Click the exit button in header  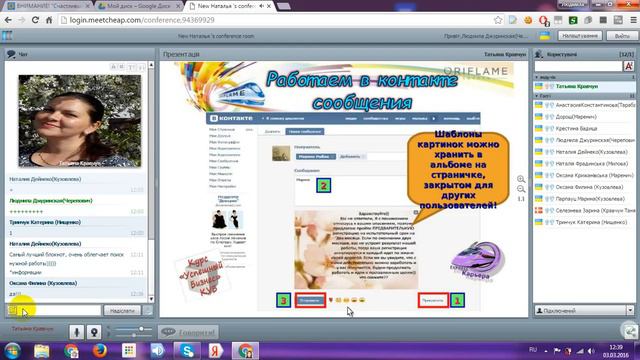tap(622, 36)
